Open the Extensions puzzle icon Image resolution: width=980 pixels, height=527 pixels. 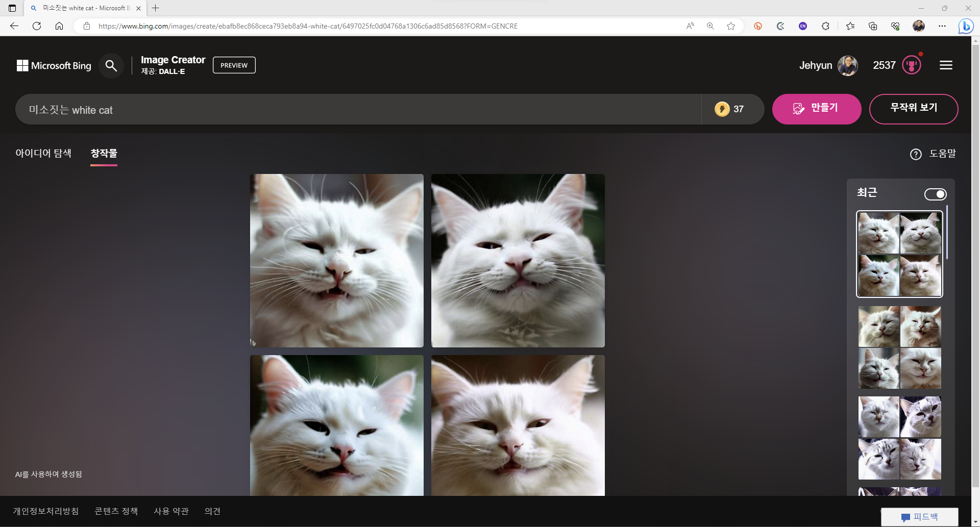[x=825, y=26]
